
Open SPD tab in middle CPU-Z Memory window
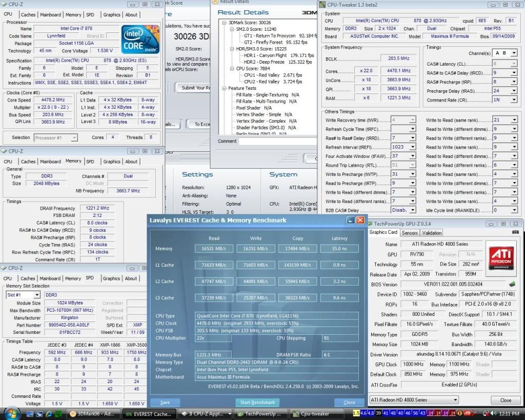(x=90, y=162)
